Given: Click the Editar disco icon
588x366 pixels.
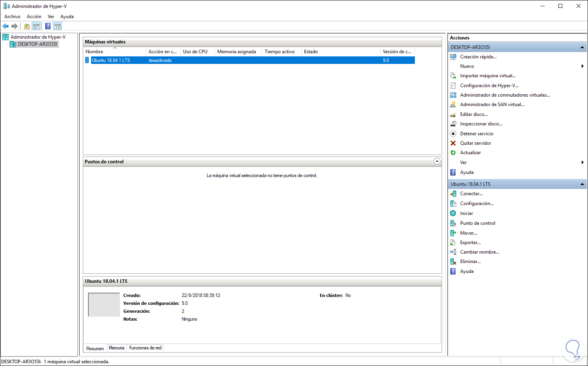Looking at the screenshot, I should pyautogui.click(x=453, y=114).
